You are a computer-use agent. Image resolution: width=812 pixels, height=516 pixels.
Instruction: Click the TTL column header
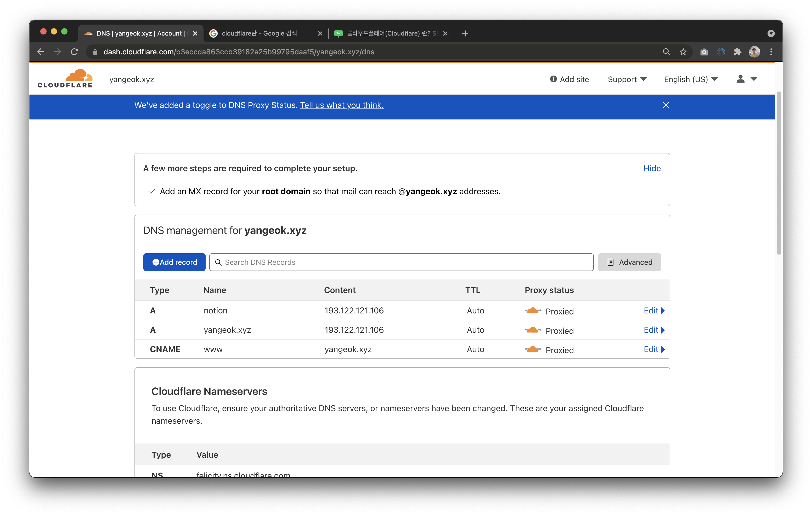pos(473,290)
